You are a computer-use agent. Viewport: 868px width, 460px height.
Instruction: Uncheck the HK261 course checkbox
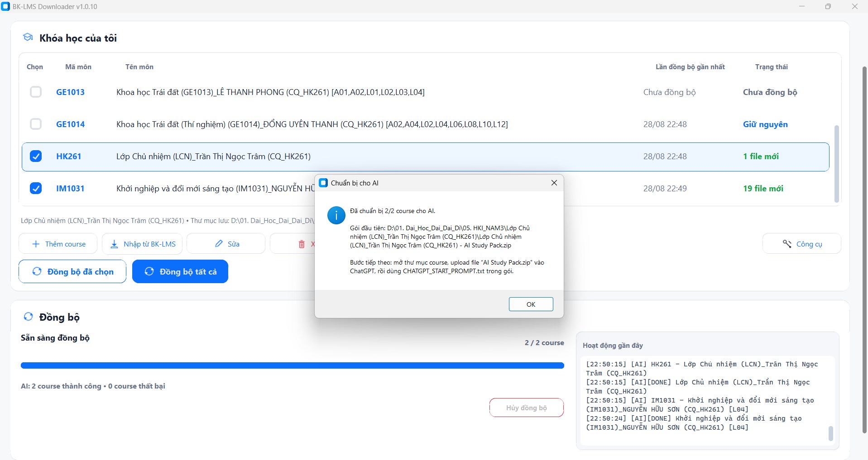[x=36, y=156]
